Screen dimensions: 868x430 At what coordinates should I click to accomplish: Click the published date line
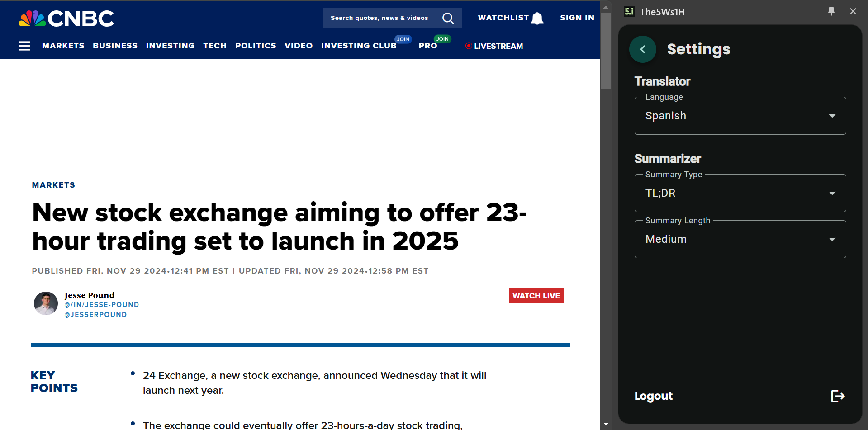click(230, 271)
